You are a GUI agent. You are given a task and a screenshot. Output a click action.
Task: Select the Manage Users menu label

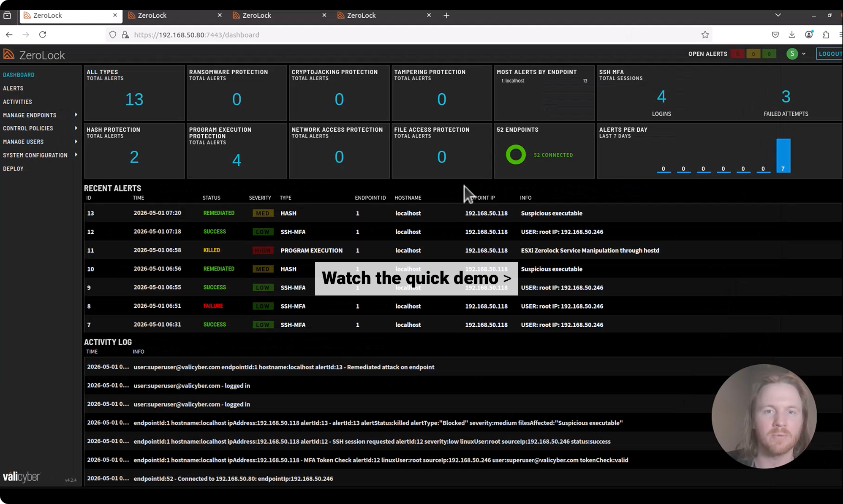23,142
